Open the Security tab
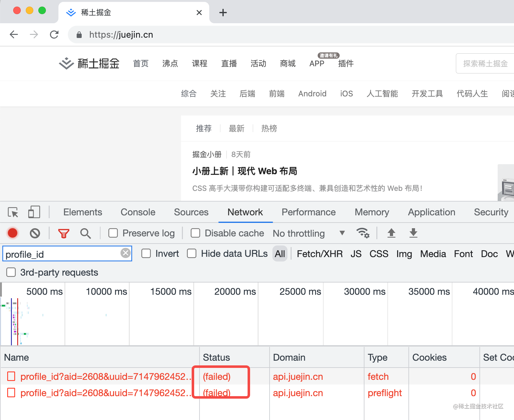 pyautogui.click(x=491, y=212)
